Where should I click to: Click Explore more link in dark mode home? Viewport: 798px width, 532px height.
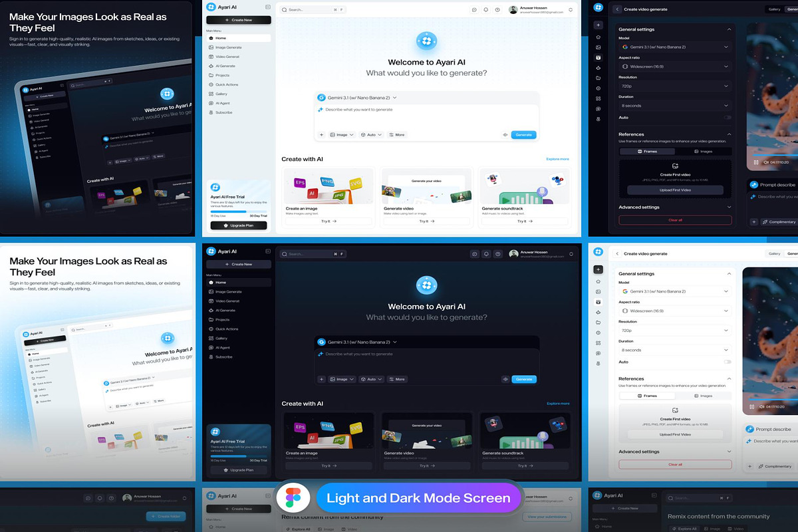pyautogui.click(x=558, y=404)
